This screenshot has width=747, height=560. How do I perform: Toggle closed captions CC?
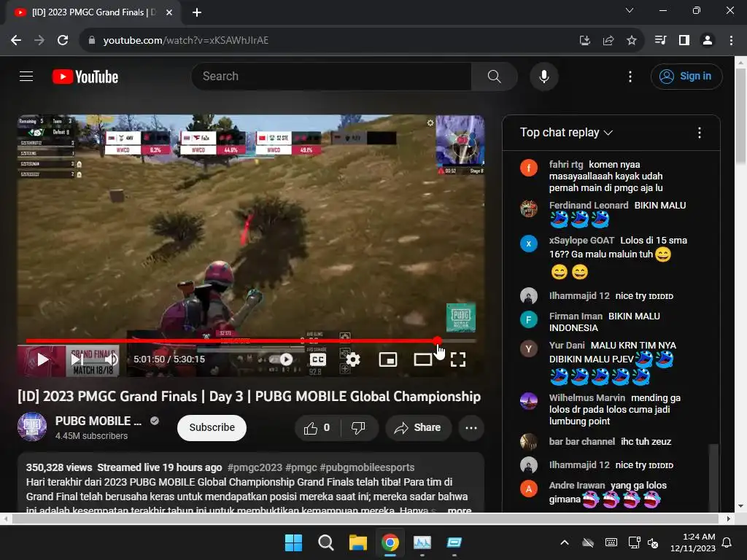(318, 360)
